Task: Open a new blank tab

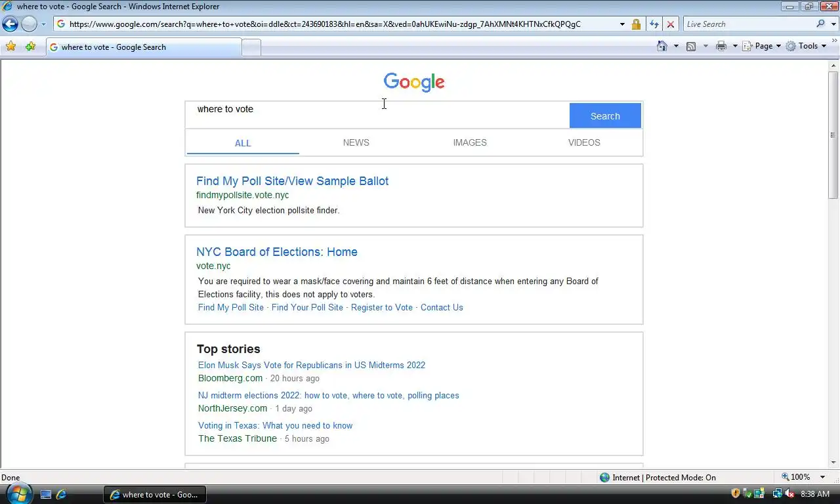Action: point(251,47)
